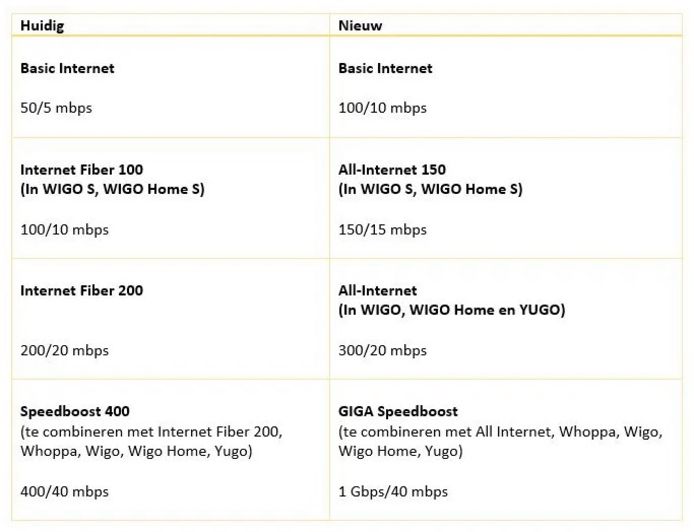Select "100/10 mbps" in the Nieuw column

pyautogui.click(x=382, y=107)
